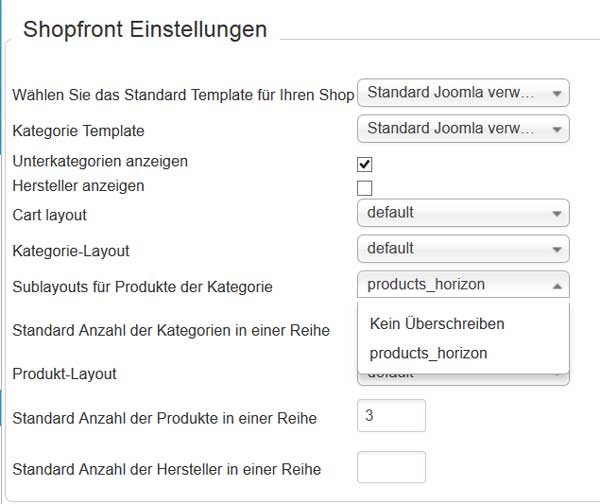The image size is (600, 504).
Task: Enable the Hersteller anzeigen checkbox
Action: coord(365,188)
